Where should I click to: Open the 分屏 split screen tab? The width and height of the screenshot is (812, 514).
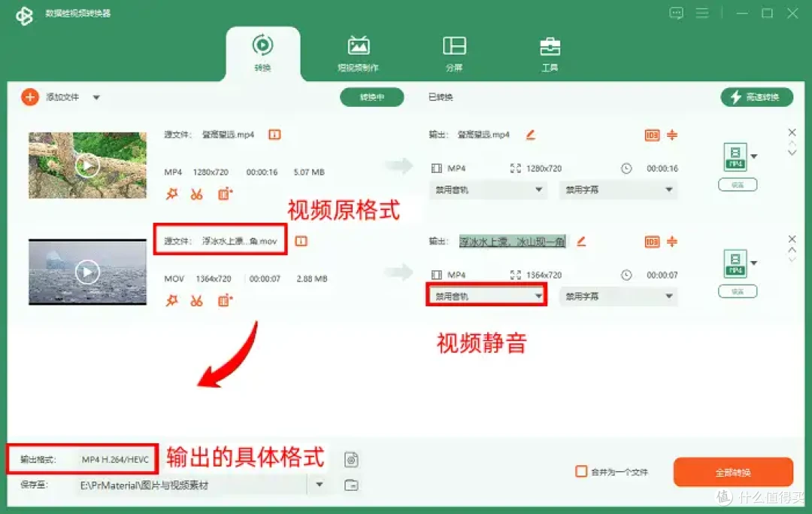tap(454, 53)
